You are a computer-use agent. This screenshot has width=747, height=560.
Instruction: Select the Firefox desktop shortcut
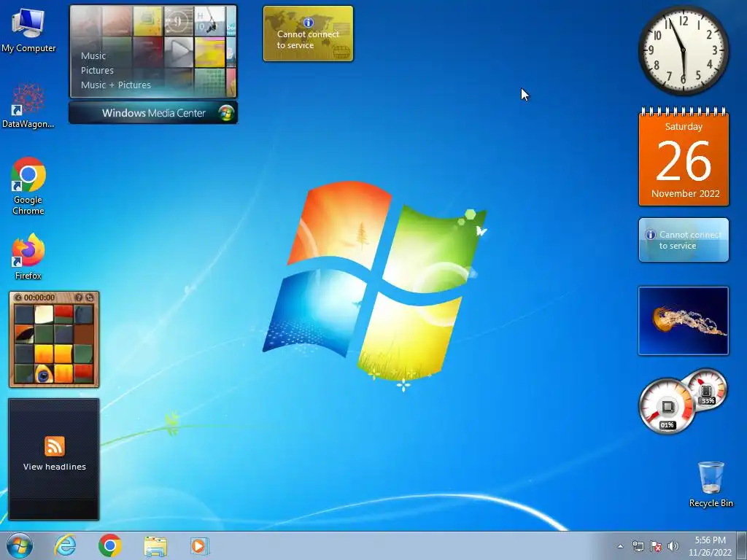click(x=28, y=256)
